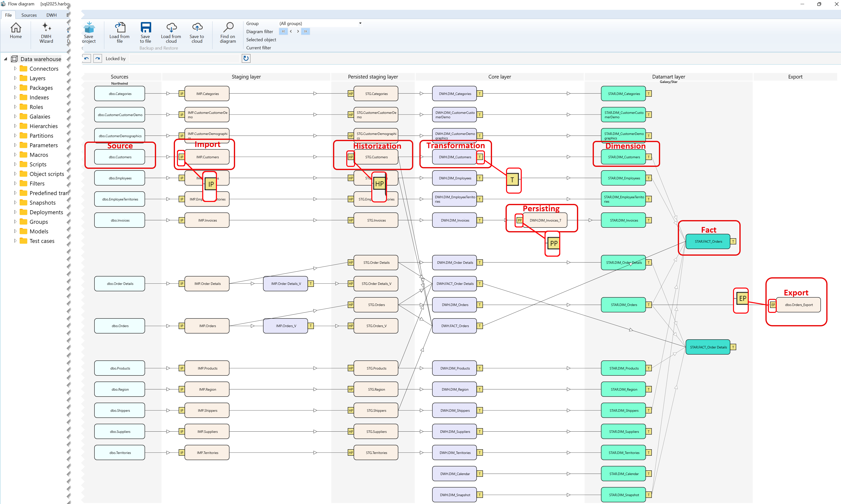Expand the Packages folder
Image resolution: width=841 pixels, height=504 pixels.
coord(15,88)
